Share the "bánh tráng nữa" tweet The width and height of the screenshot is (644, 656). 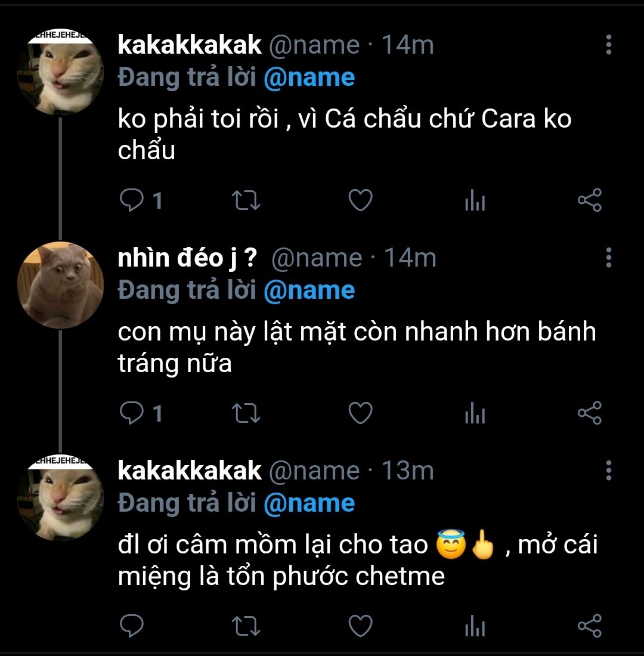(x=590, y=413)
